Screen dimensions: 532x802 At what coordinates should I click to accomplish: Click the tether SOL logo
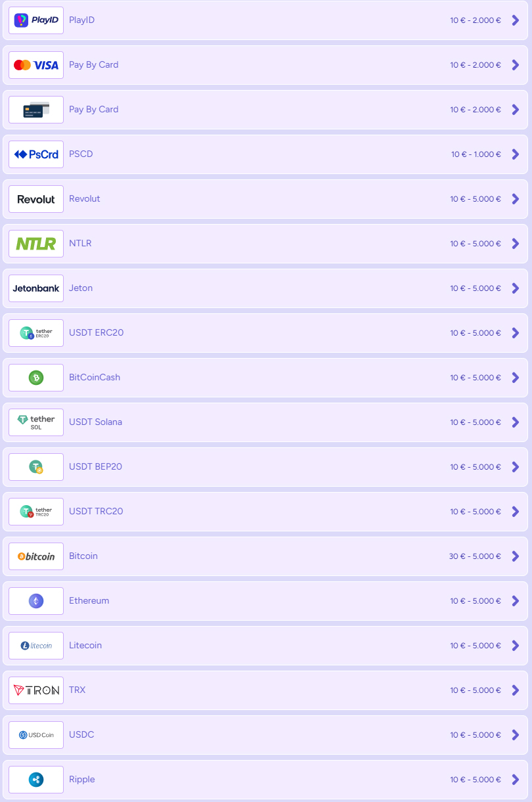(x=36, y=422)
